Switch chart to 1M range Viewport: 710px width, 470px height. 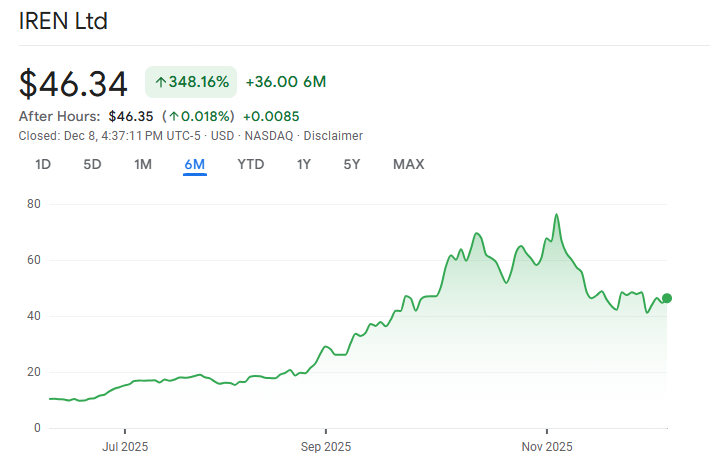coord(143,164)
